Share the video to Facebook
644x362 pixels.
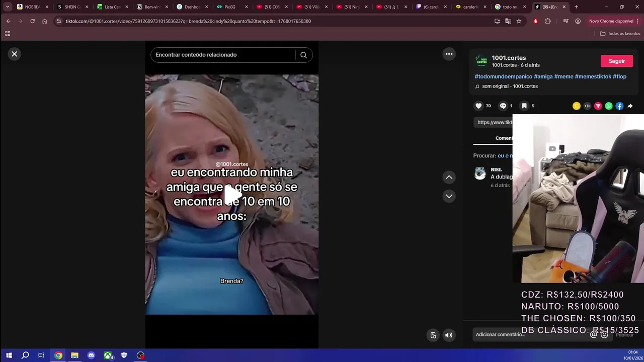point(619,106)
